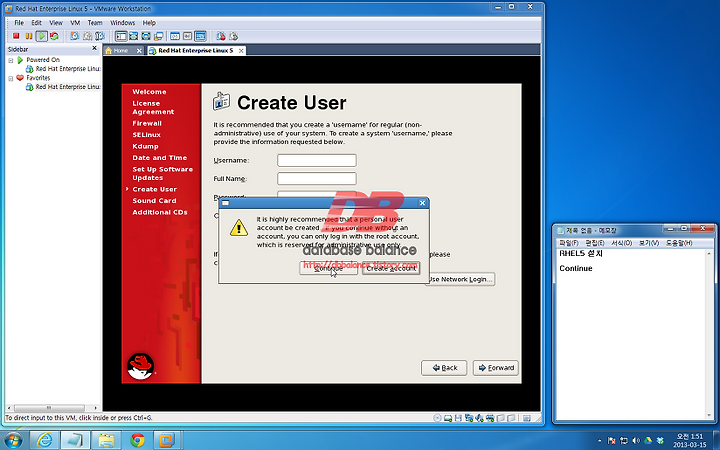The width and height of the screenshot is (720, 450).
Task: Click the Use Network Login button
Action: click(x=461, y=279)
